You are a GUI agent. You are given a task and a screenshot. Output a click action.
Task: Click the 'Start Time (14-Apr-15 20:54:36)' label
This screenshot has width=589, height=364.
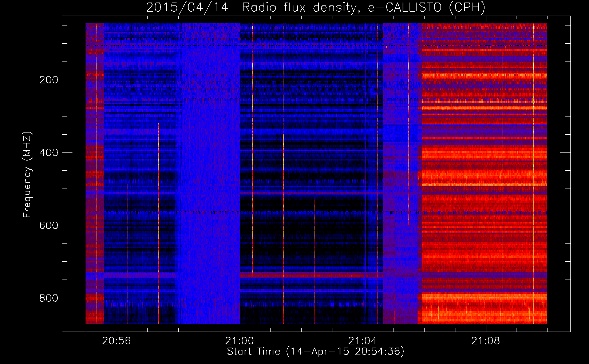pyautogui.click(x=316, y=352)
